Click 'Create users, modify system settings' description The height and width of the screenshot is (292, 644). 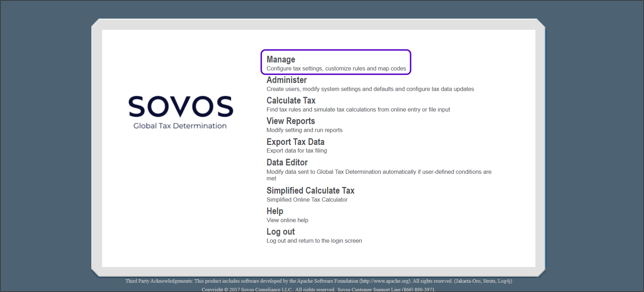point(370,89)
